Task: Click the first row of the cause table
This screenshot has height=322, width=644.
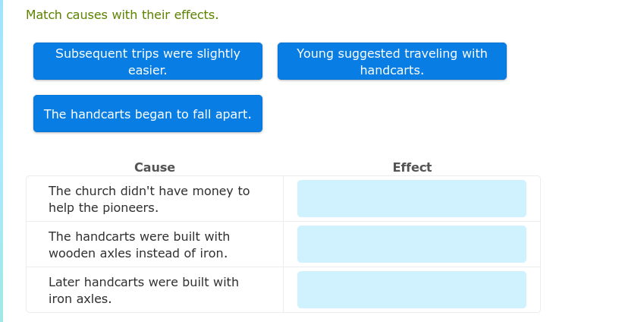Action: coord(155,199)
